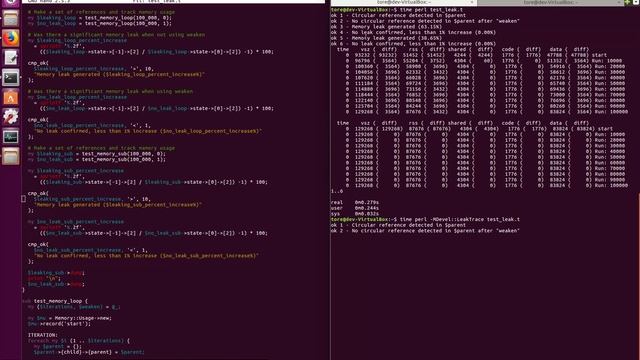This screenshot has width=640, height=360.
Task: Click the '1..6' test plan line
Action: 337,191
